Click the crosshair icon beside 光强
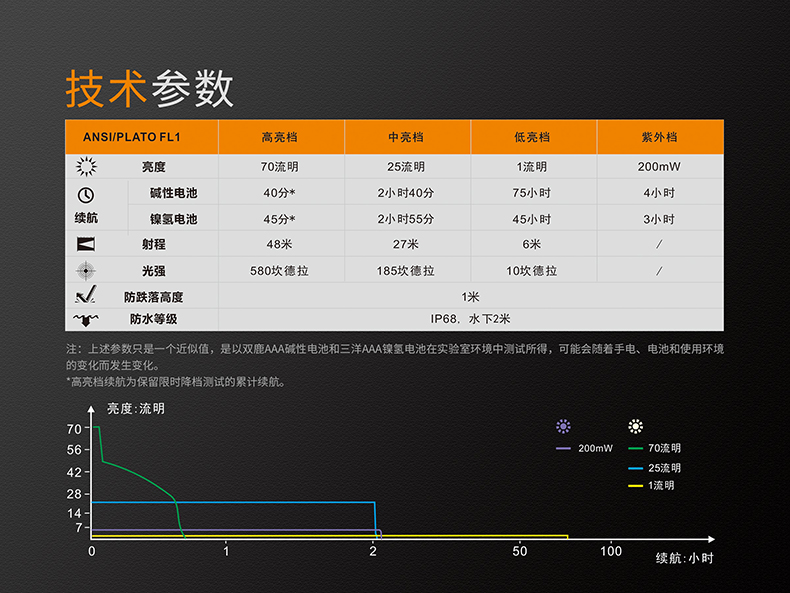This screenshot has height=593, width=790. click(86, 270)
